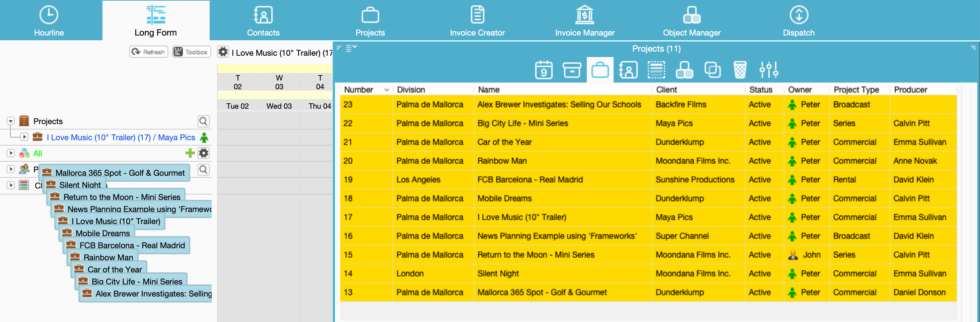Select the All tree item label
This screenshot has height=322, width=980.
pyautogui.click(x=38, y=154)
